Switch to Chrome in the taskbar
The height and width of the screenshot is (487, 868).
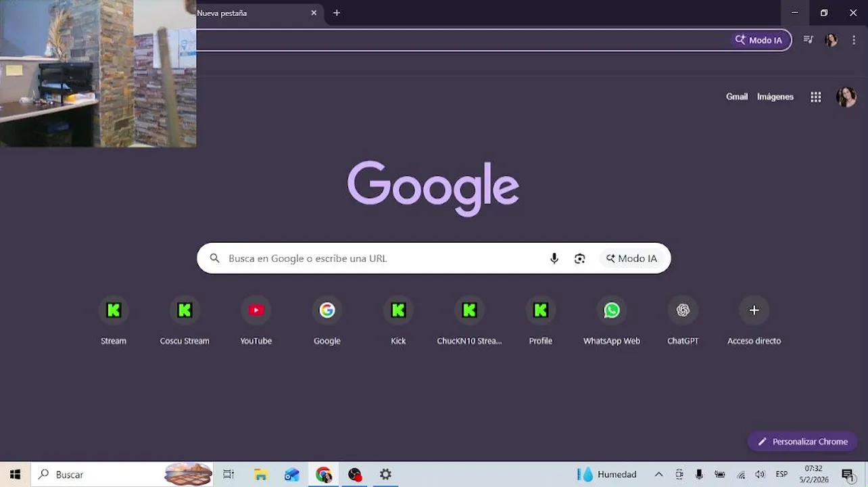click(324, 474)
